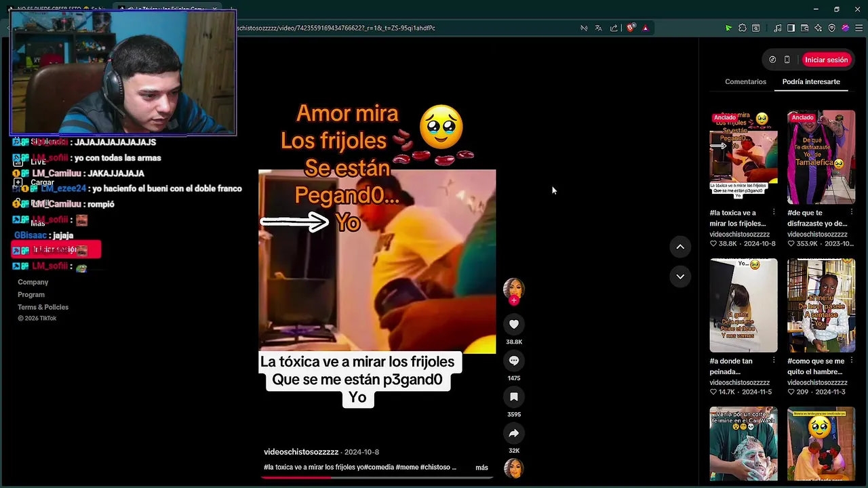Expand video description with 'más'

[481, 468]
